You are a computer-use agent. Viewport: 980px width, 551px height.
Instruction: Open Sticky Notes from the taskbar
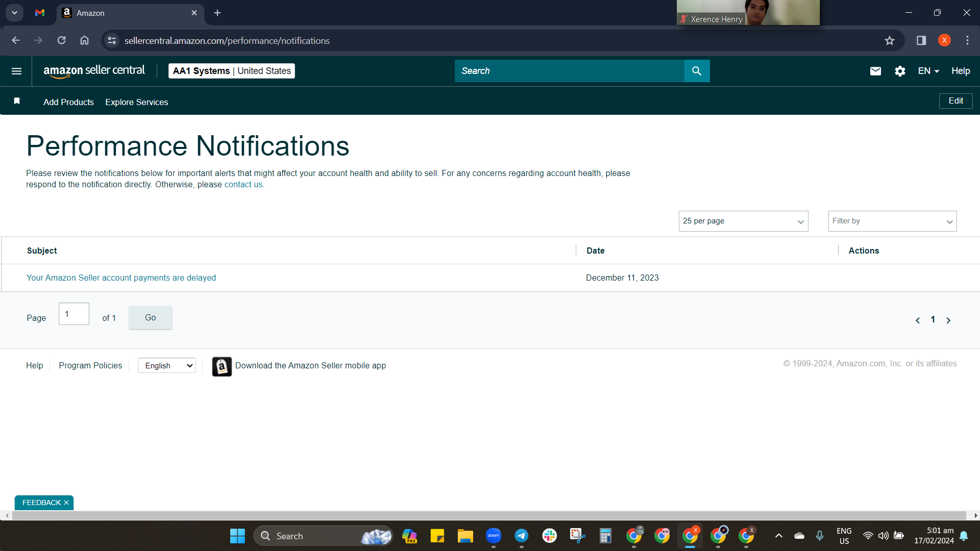437,536
